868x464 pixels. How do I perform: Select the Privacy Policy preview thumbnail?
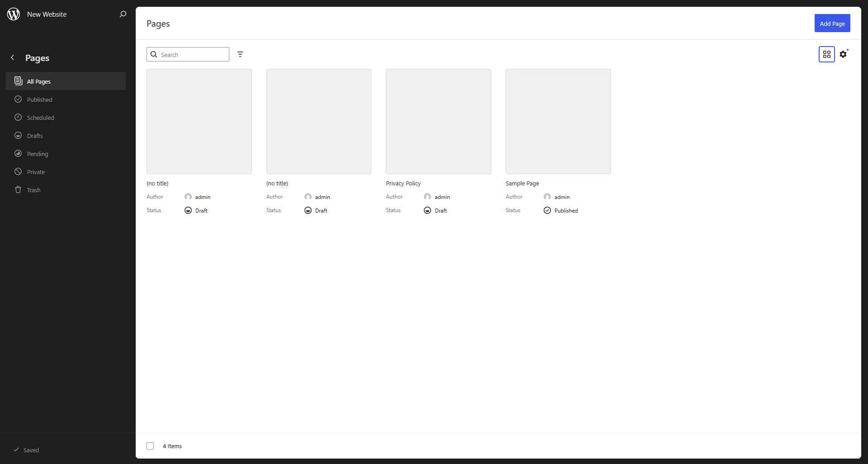click(438, 121)
